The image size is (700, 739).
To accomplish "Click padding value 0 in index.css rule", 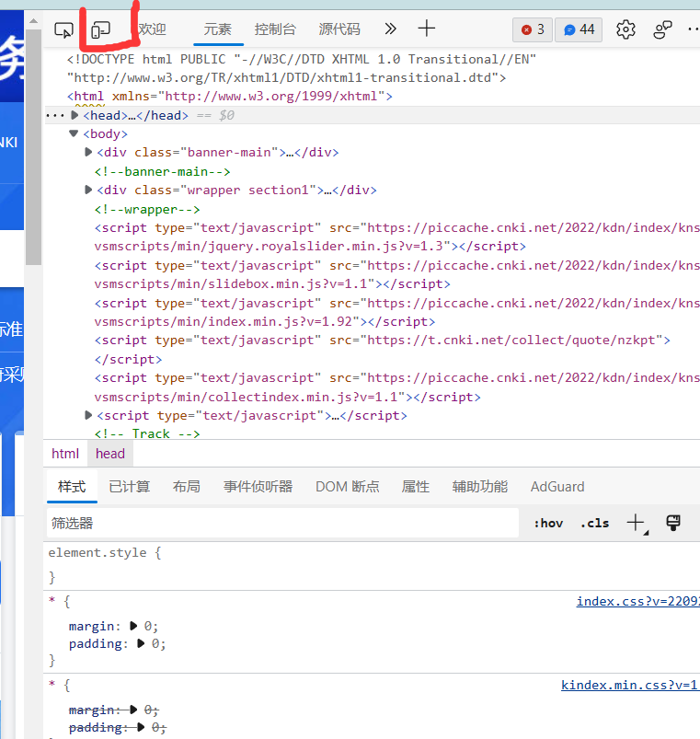I will tap(155, 643).
